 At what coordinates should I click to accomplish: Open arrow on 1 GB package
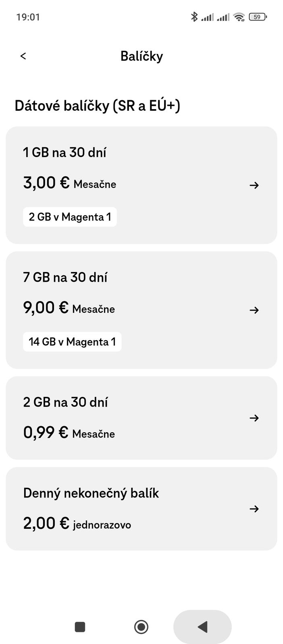click(x=254, y=185)
